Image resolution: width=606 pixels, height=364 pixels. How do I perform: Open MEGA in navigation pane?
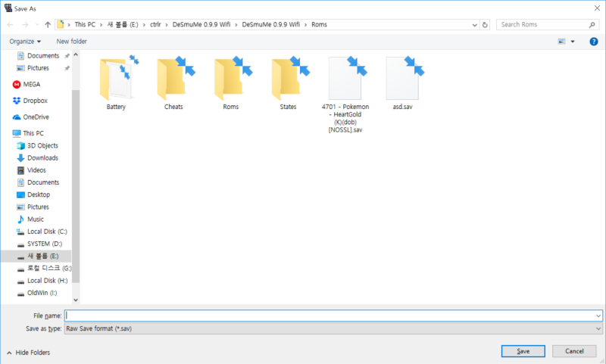pos(27,84)
